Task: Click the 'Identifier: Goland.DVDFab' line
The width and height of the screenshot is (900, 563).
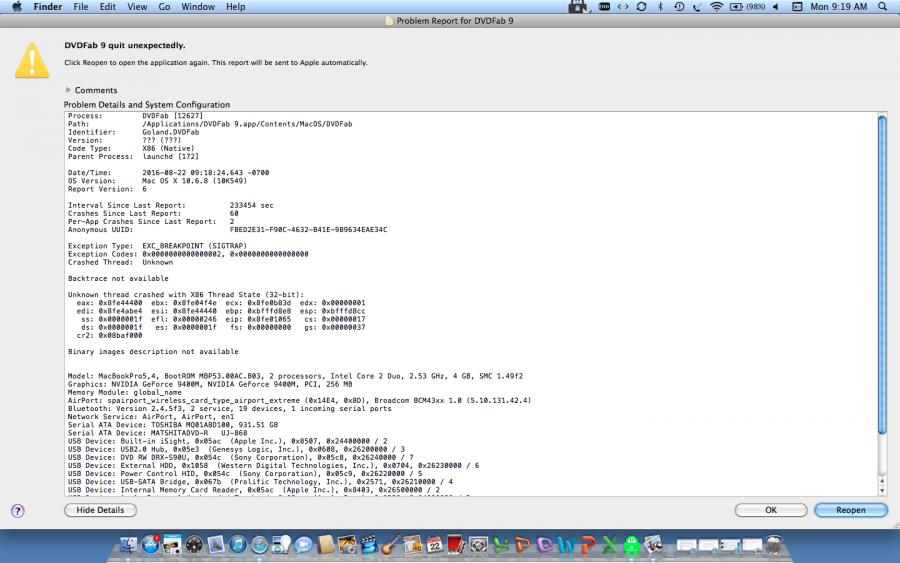Action: (x=134, y=132)
